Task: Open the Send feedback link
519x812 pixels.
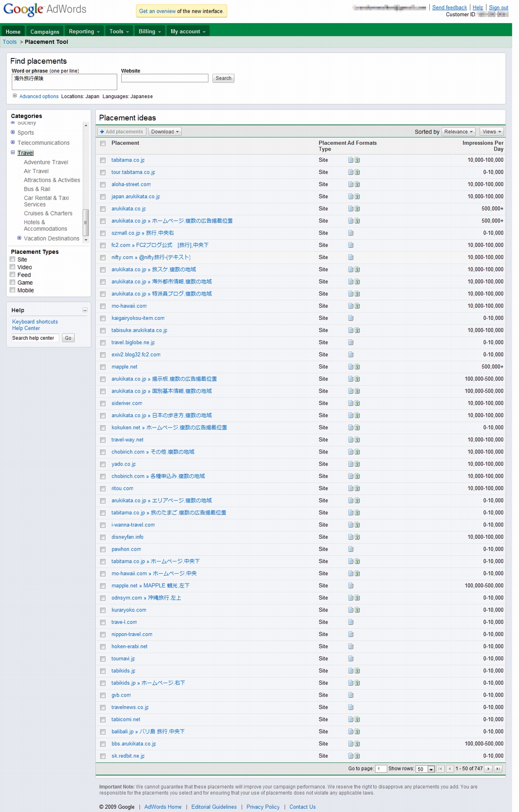Action: click(x=449, y=8)
